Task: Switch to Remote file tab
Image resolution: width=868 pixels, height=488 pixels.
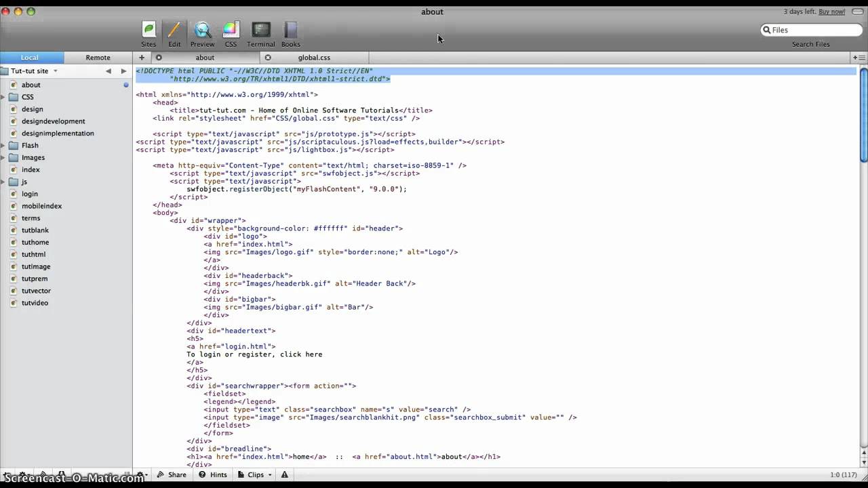Action: pyautogui.click(x=98, y=58)
